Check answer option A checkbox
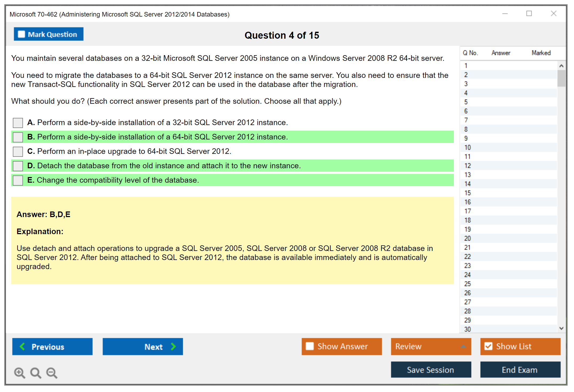Screen dimensions: 574x392 tap(18, 123)
